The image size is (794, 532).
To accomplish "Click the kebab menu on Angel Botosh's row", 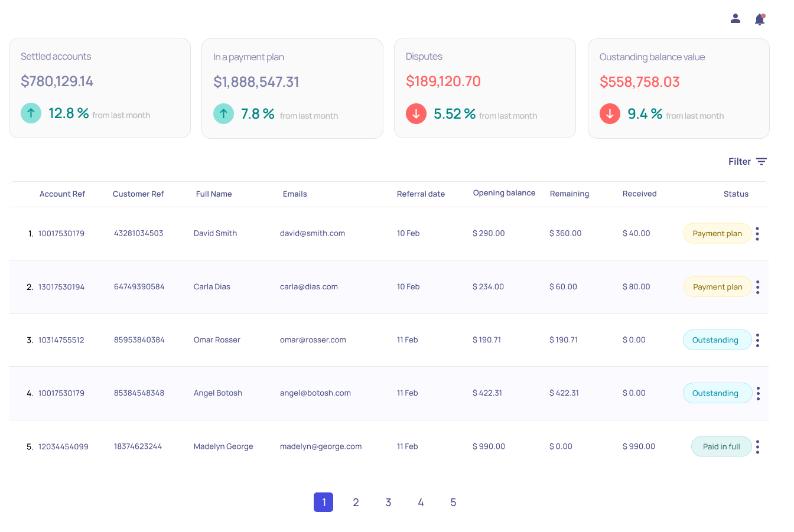I will (757, 393).
